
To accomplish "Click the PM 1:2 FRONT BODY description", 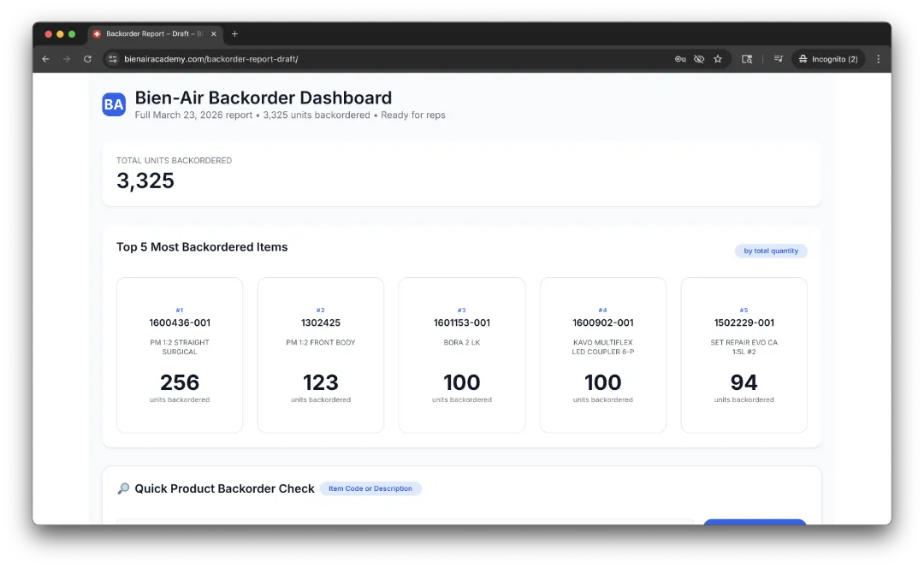I will (x=321, y=342).
